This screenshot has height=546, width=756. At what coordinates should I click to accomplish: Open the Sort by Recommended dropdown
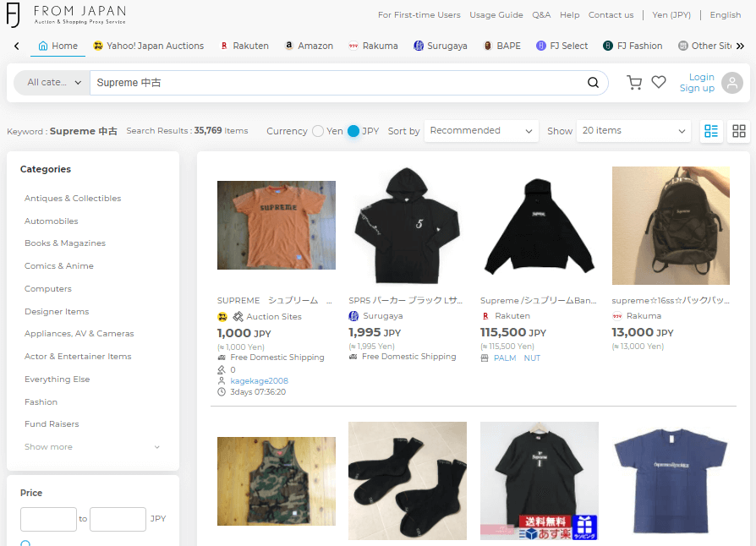[481, 131]
